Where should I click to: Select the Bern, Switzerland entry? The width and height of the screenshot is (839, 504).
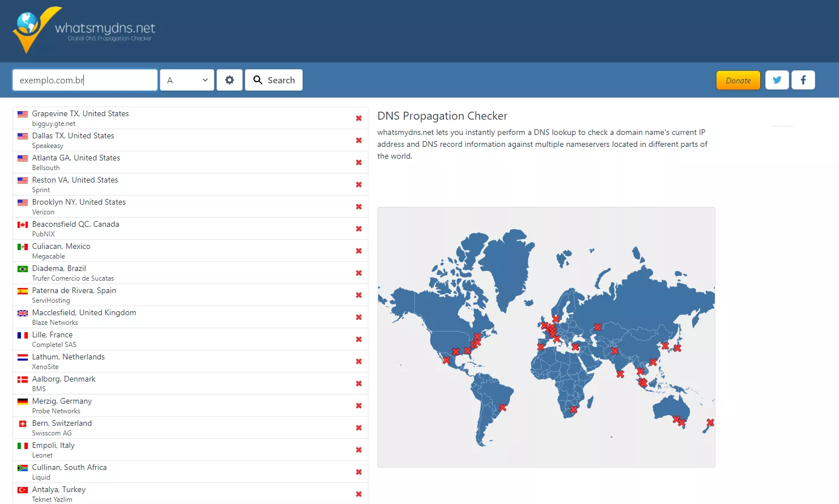(190, 427)
